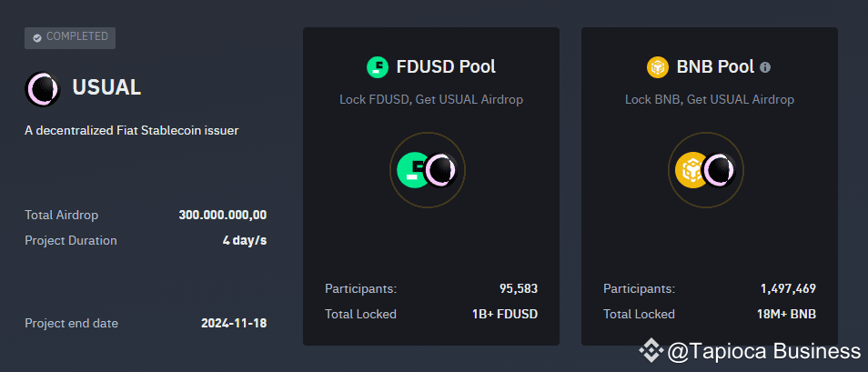This screenshot has width=868, height=372.
Task: Click the USUAL project title
Action: pos(106,87)
